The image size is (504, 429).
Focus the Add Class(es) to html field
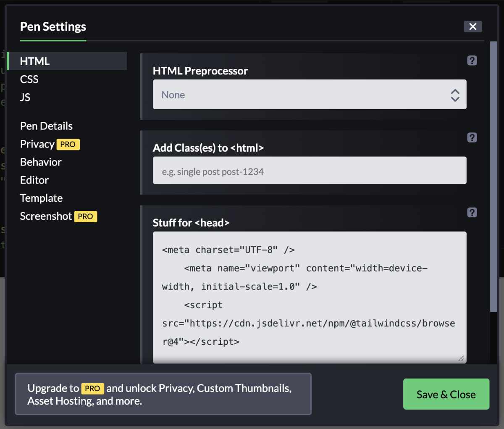pos(310,170)
